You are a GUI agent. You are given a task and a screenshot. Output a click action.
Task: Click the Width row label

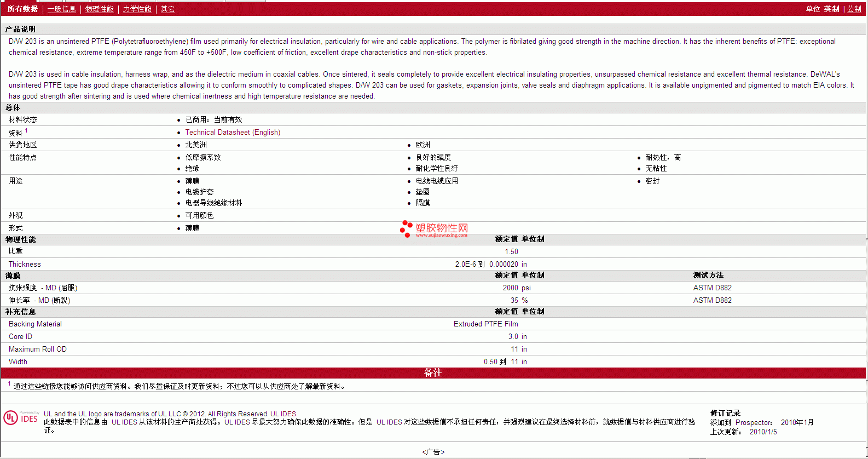pyautogui.click(x=18, y=362)
